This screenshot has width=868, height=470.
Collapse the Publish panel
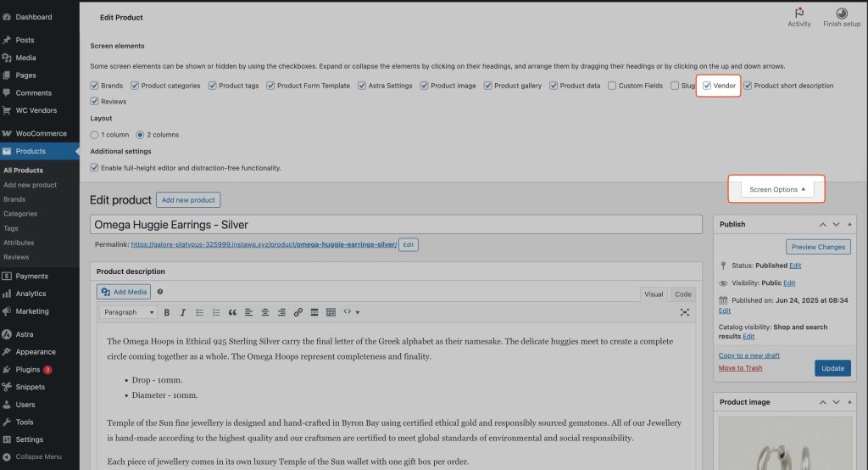[849, 225]
